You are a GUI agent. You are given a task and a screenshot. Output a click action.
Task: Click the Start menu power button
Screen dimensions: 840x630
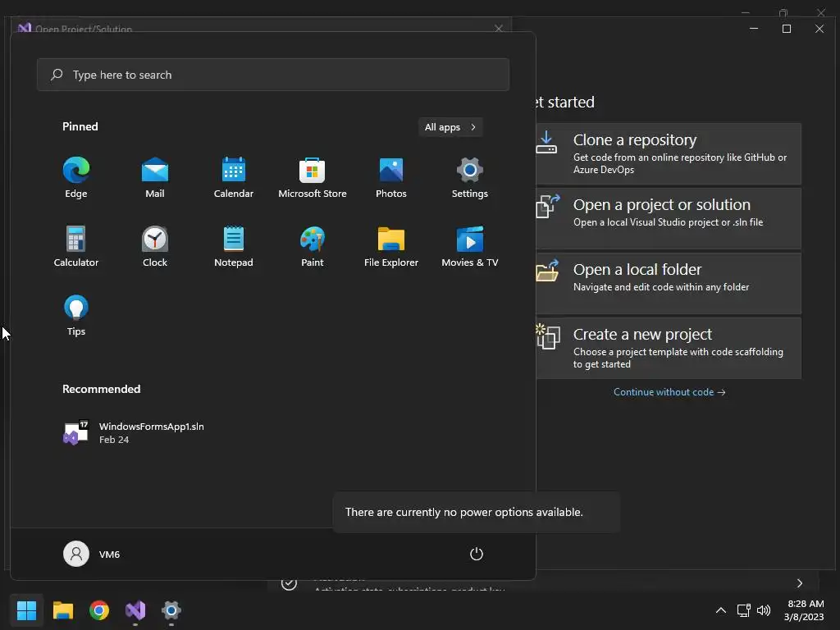pos(477,554)
